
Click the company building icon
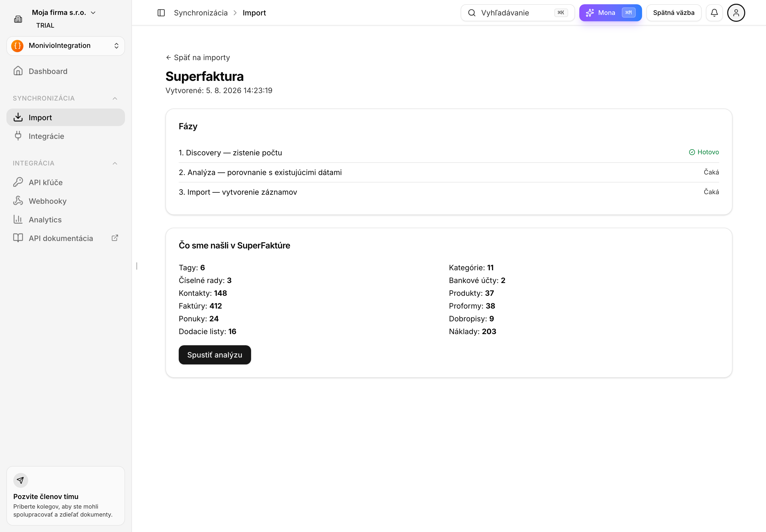(x=18, y=19)
